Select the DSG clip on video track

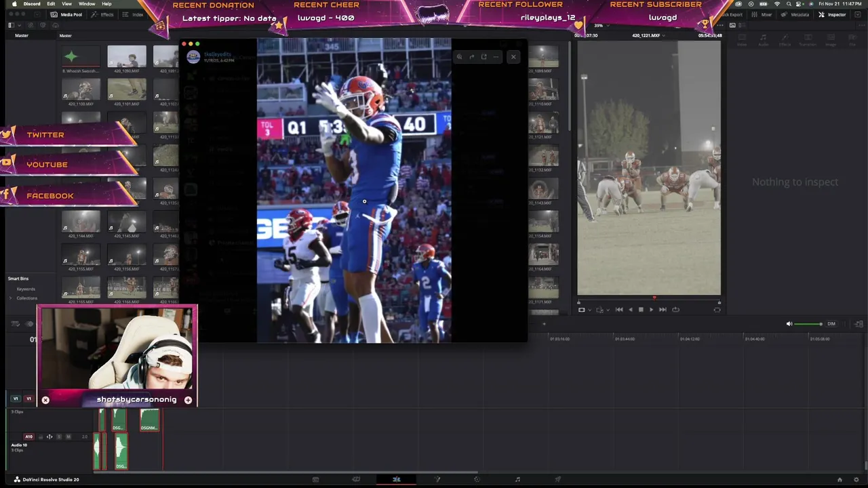coord(119,420)
